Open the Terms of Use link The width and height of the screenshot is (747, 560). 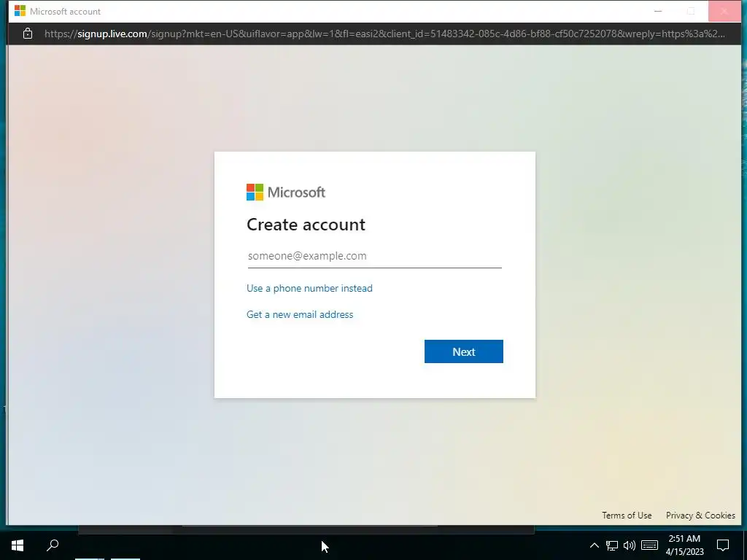[627, 516]
